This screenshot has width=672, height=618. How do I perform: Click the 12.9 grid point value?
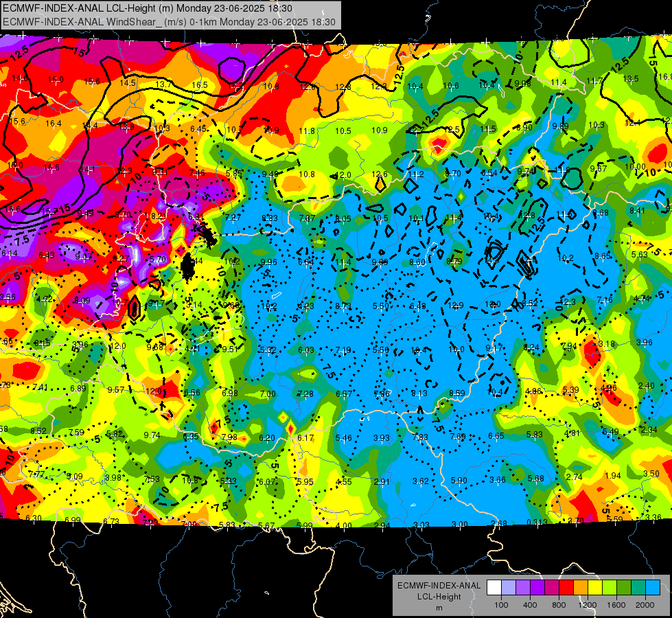(x=456, y=306)
